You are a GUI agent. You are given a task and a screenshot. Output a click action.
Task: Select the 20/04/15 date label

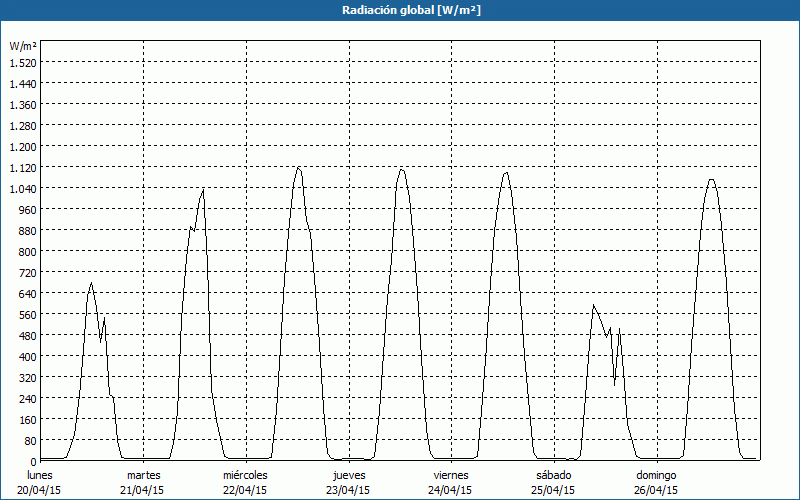point(40,490)
